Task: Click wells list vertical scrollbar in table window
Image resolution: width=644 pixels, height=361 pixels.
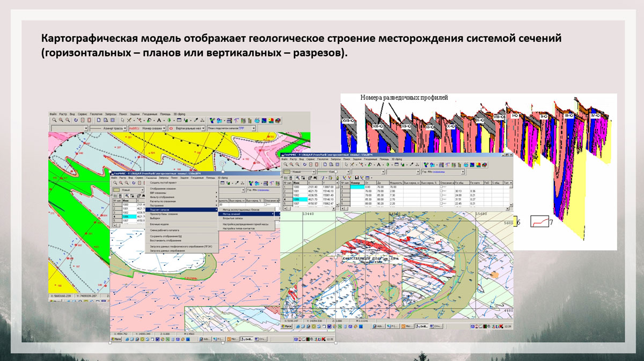Action: [x=337, y=193]
